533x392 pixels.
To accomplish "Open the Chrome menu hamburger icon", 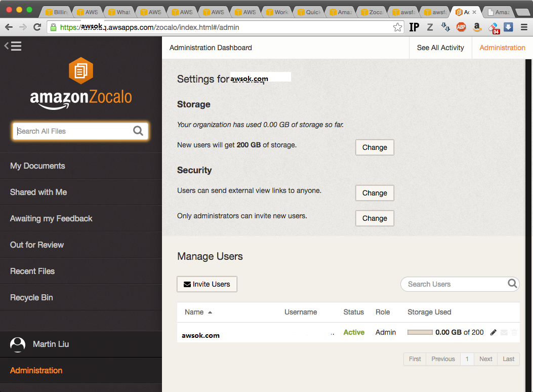I will click(524, 27).
